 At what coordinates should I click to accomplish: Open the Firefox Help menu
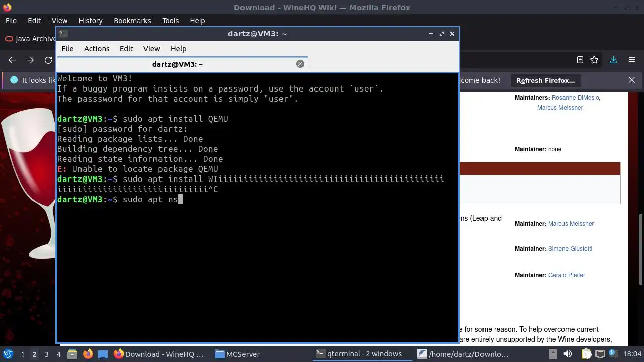pos(197,21)
